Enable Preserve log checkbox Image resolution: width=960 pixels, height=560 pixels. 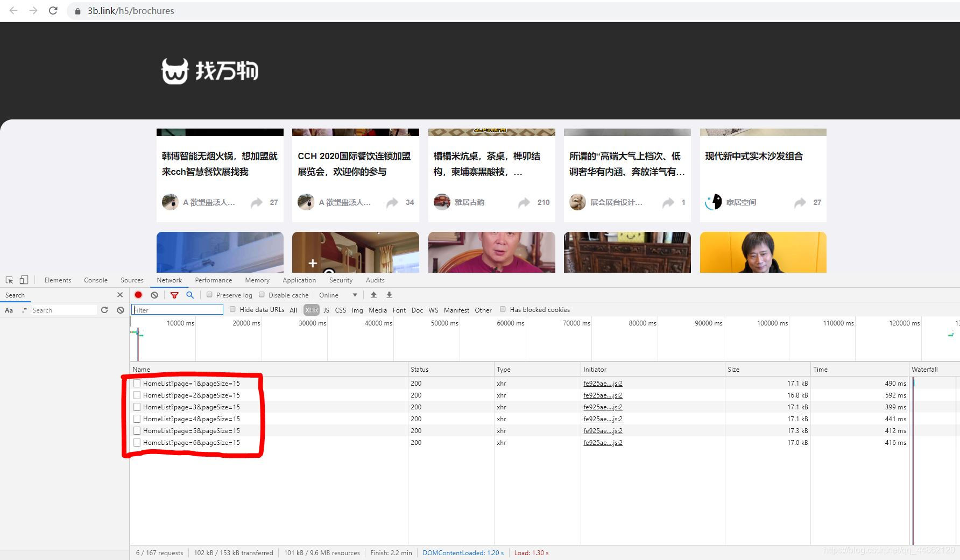click(x=209, y=295)
